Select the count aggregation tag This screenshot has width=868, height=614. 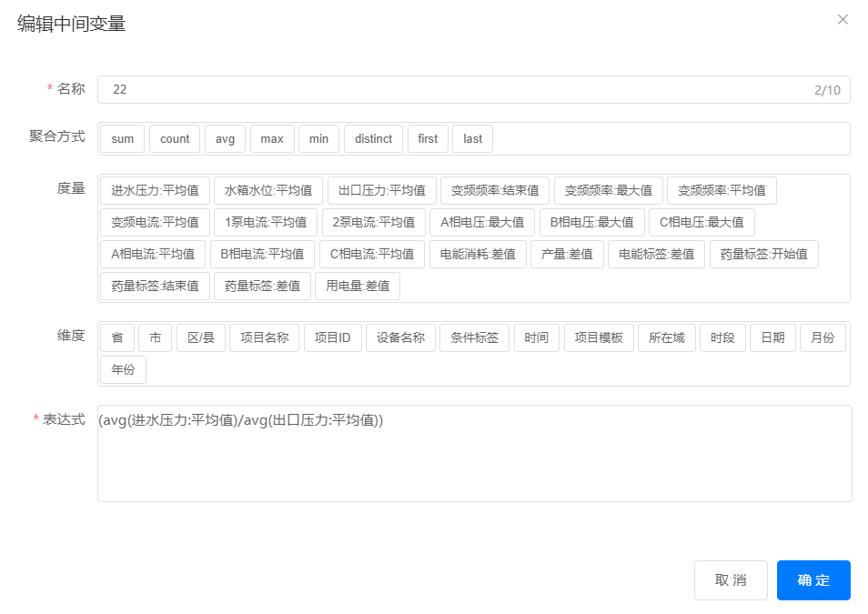[x=175, y=138]
